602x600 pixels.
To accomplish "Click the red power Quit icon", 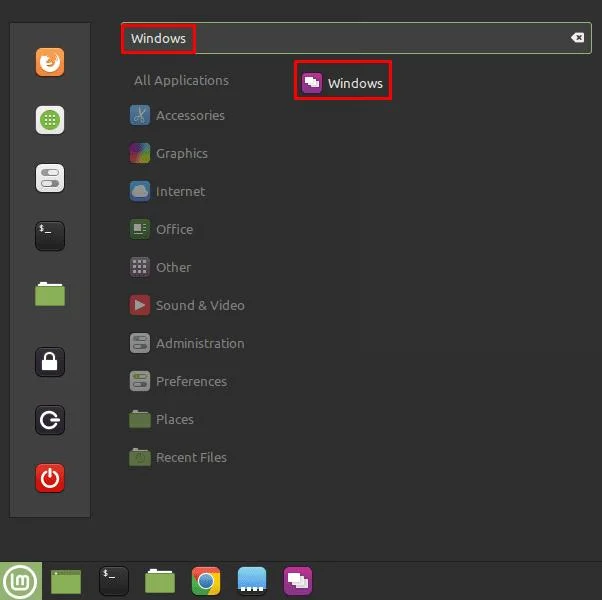I will (x=50, y=478).
